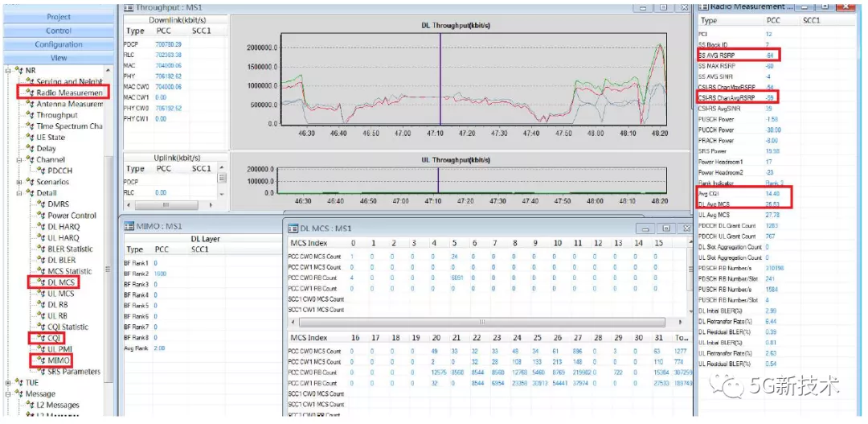Select the Message tree label
868x424 pixels.
click(x=40, y=393)
